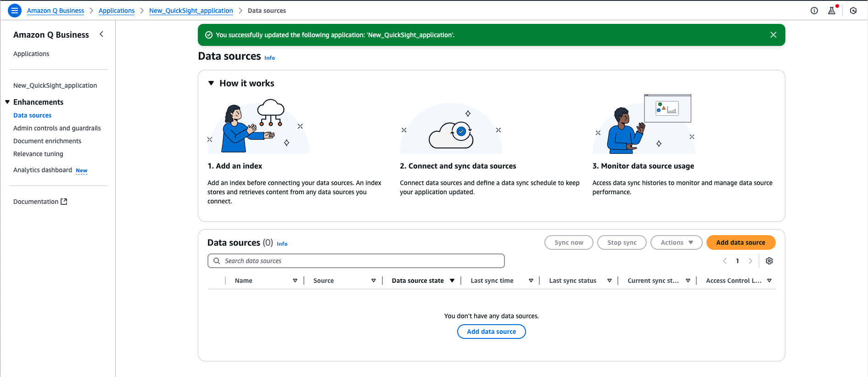This screenshot has height=377, width=868.
Task: Collapse the Enhancements navigation group
Action: coord(7,102)
